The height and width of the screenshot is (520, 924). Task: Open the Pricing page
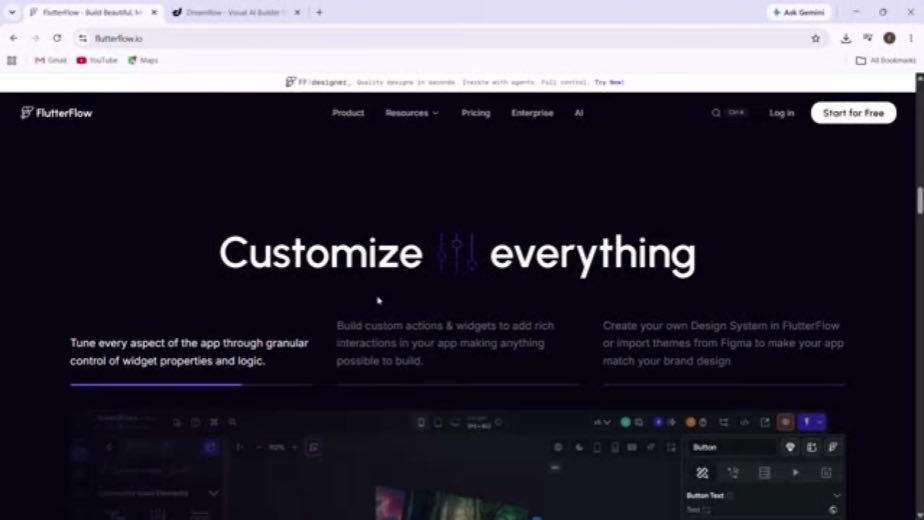tap(476, 113)
